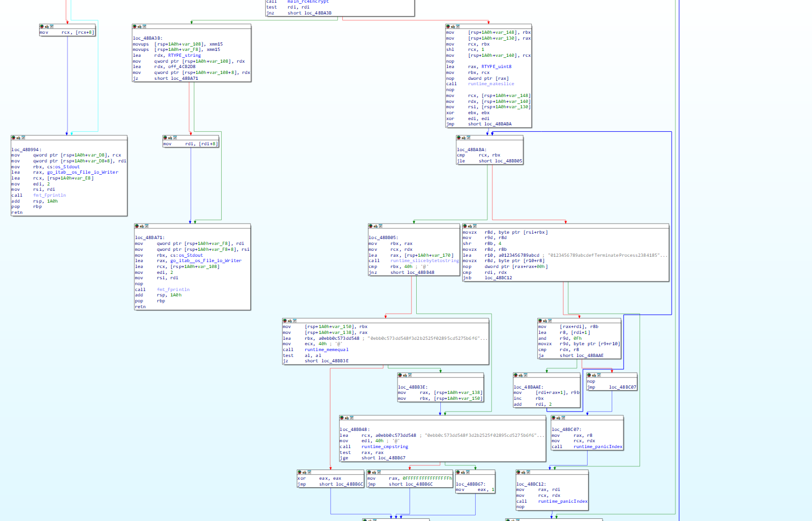
Task: Select the RTYPE_uint8 operand
Action: pyautogui.click(x=497, y=66)
